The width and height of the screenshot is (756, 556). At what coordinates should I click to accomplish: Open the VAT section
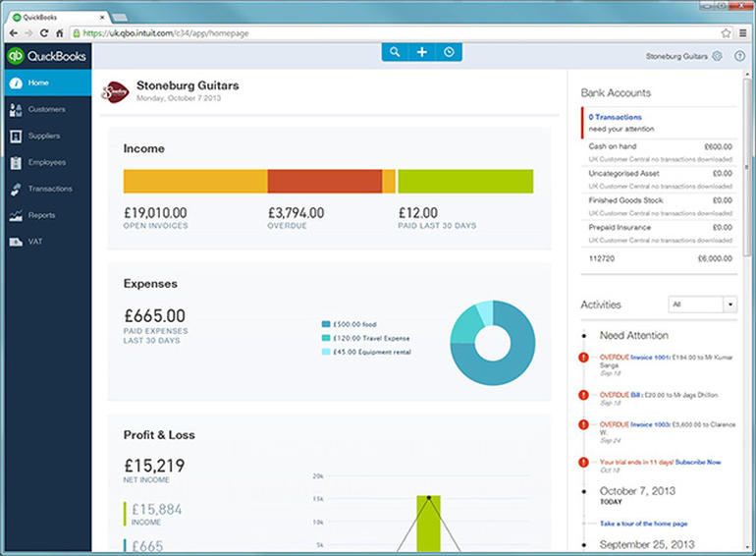click(34, 242)
